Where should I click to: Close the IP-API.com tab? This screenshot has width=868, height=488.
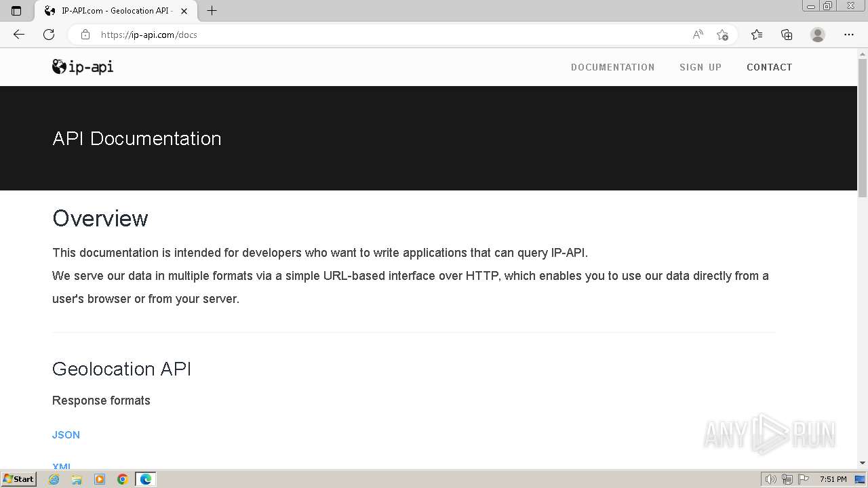(184, 11)
